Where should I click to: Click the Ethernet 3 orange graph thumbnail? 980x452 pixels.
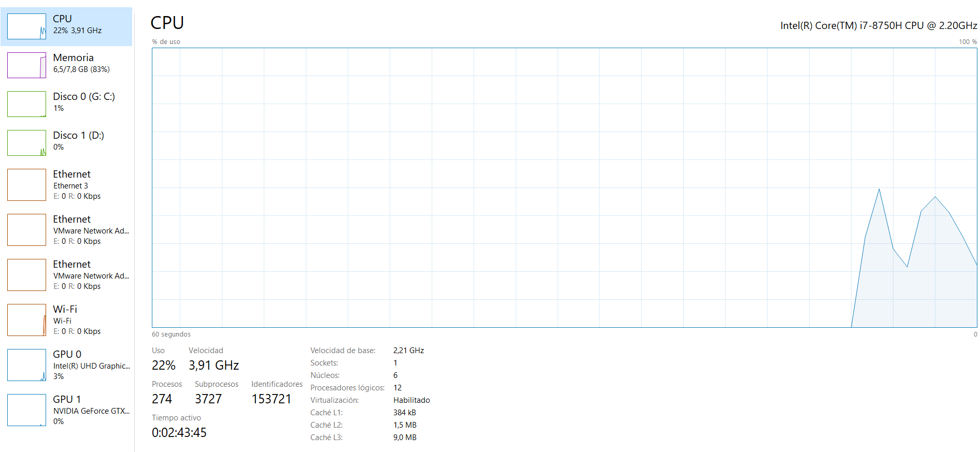(26, 185)
